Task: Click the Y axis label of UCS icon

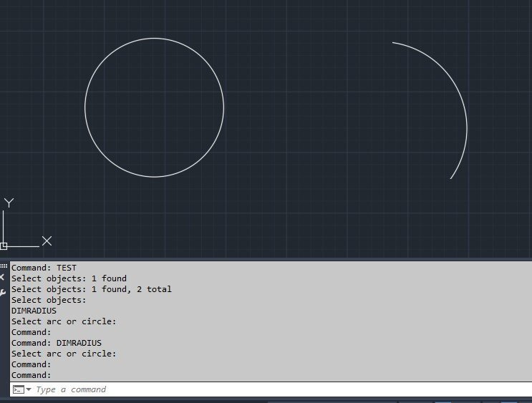Action: (x=9, y=203)
